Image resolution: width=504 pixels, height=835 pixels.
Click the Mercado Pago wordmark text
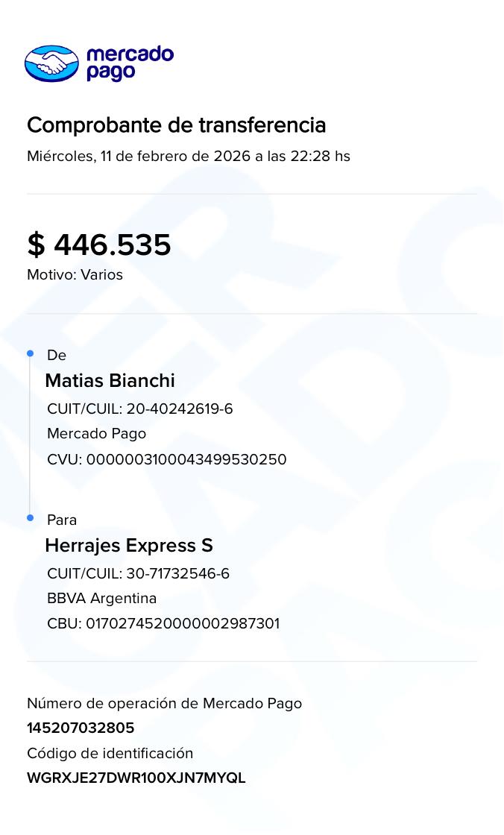[x=130, y=63]
